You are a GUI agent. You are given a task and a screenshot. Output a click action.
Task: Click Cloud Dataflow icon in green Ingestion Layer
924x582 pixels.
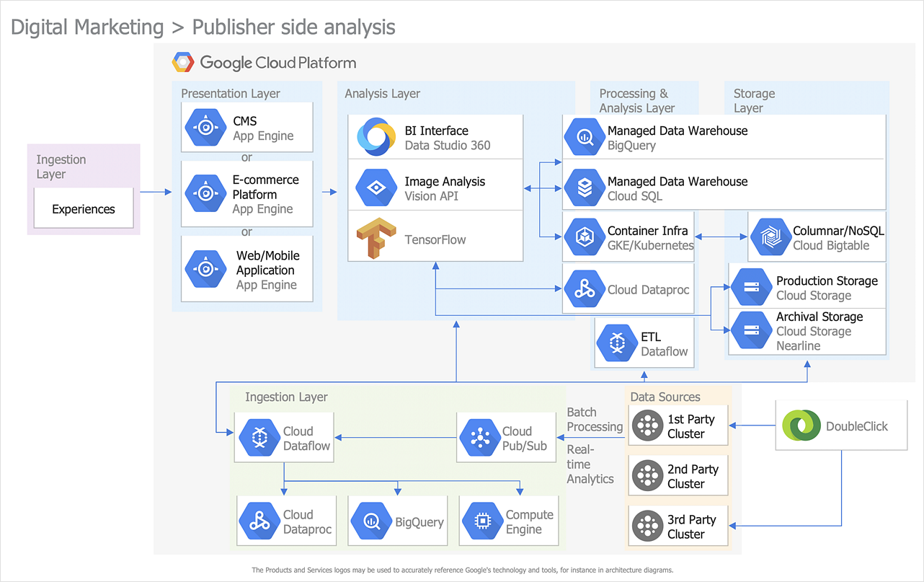point(259,438)
